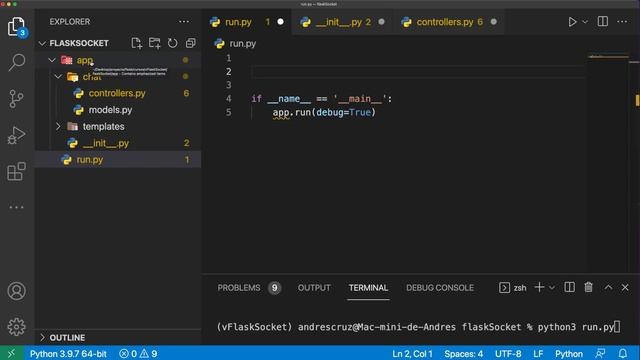Open editor more actions menu
This screenshot has width=640, height=360.
(622, 22)
